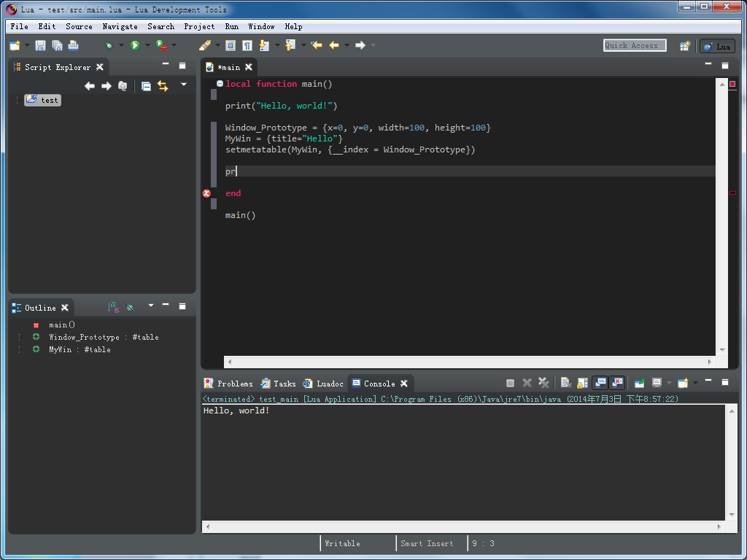
Task: Collapse the main function code fold
Action: coord(220,84)
